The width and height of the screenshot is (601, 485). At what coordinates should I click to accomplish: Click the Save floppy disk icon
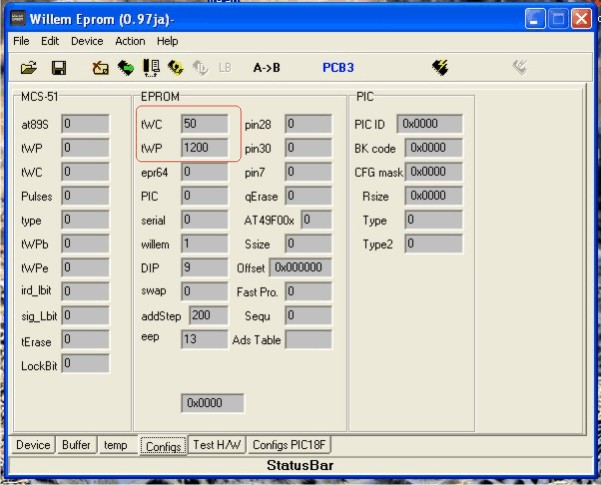[59, 68]
